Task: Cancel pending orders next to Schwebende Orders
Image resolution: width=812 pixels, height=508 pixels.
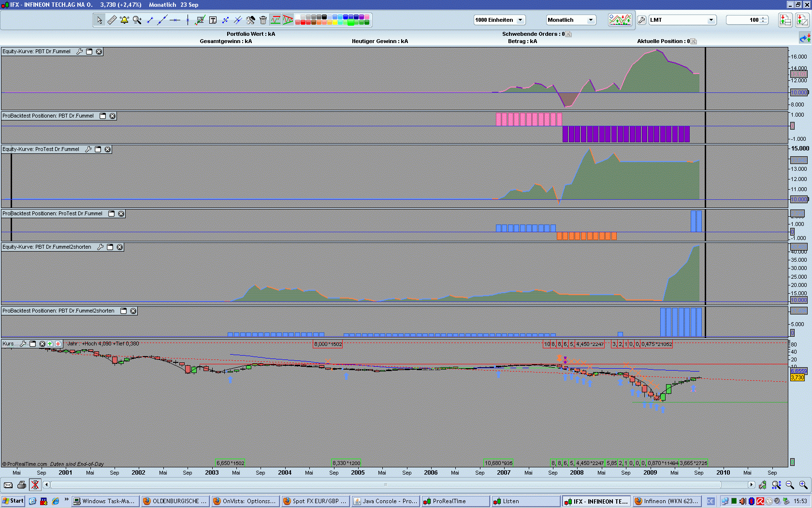Action: tap(568, 34)
